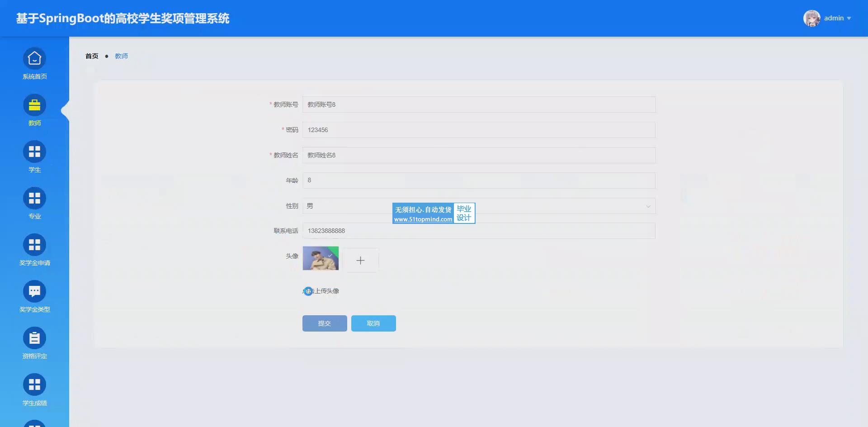Viewport: 868px width, 427px height.
Task: Go to 首页 in the breadcrumb
Action: click(x=92, y=56)
